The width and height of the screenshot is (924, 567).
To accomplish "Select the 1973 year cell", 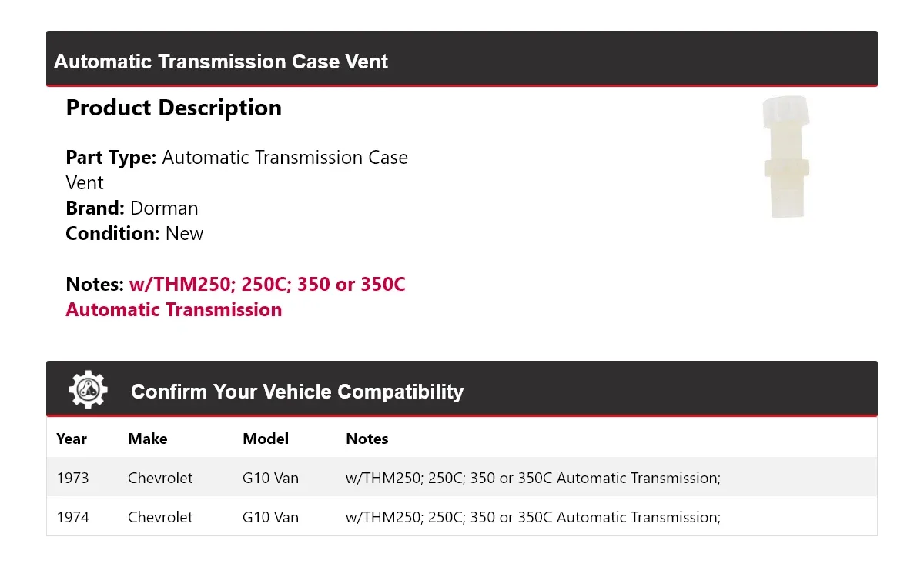I will pyautogui.click(x=73, y=478).
